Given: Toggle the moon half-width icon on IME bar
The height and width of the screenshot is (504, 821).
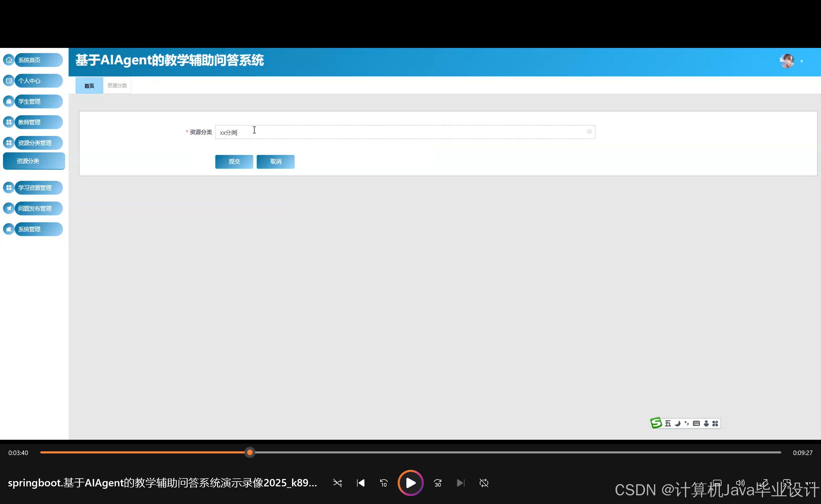Looking at the screenshot, I should coord(677,423).
